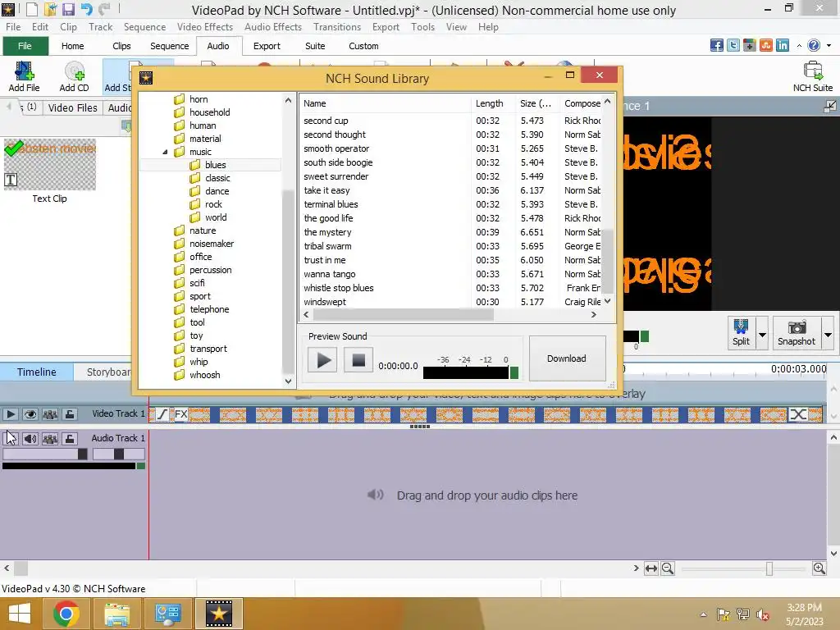The width and height of the screenshot is (840, 630).
Task: Select the Timeline tab
Action: tap(36, 372)
